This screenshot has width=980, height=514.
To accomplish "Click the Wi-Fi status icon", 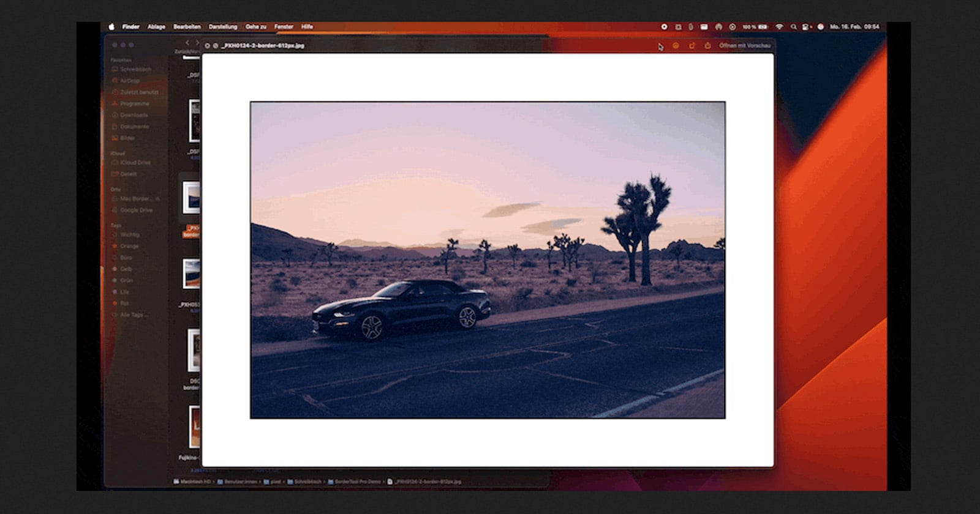I will [x=779, y=27].
